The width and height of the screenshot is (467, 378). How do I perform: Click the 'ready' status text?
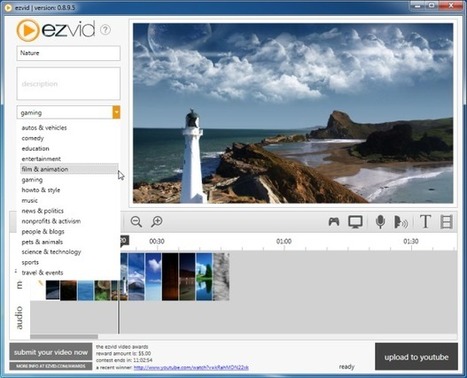(x=347, y=367)
